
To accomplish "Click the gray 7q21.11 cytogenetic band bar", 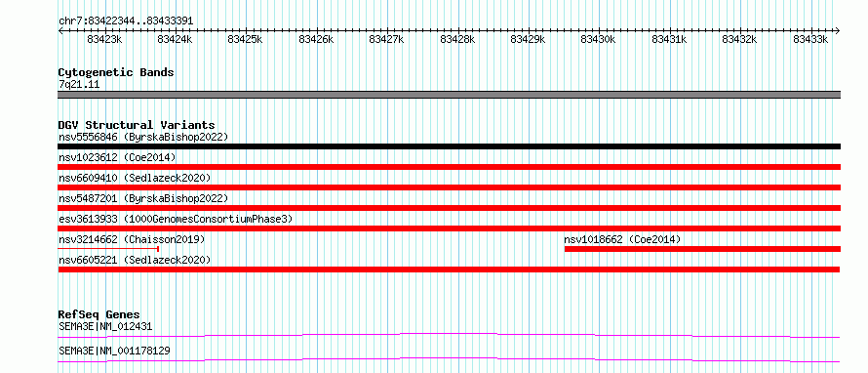I will [449, 95].
